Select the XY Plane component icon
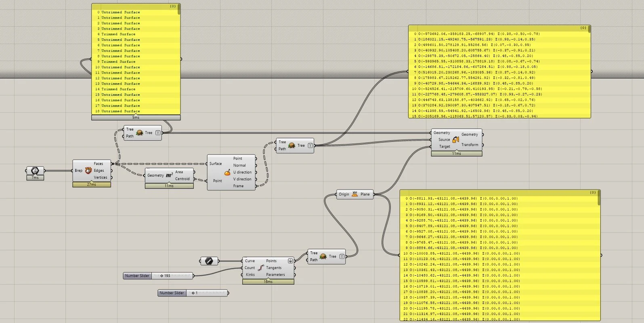Image resolution: width=644 pixels, height=323 pixels. tap(355, 194)
